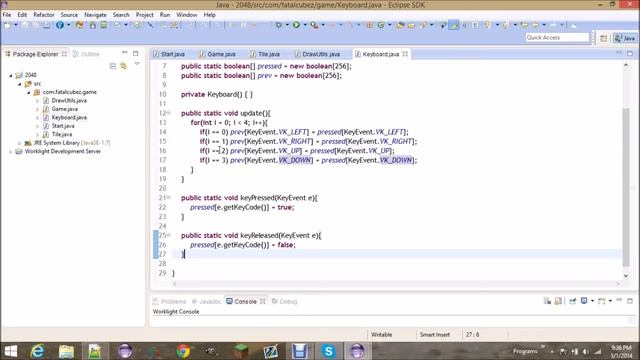
Task: Open Internet Explorer from the taskbar
Action: [38, 351]
